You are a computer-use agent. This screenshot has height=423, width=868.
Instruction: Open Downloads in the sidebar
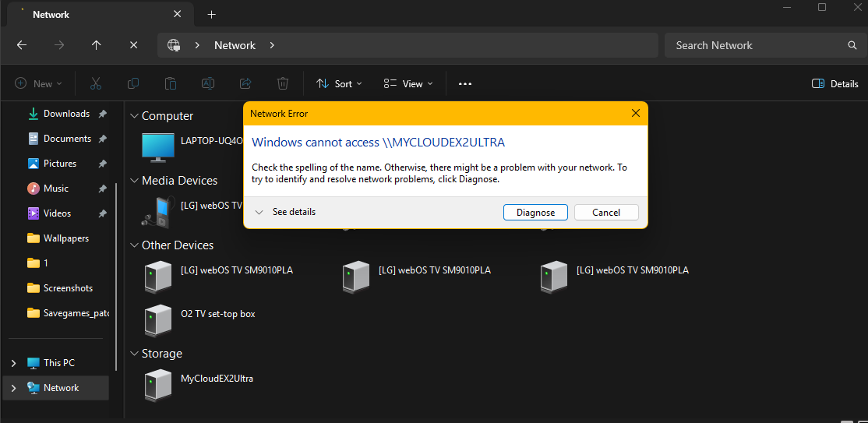pyautogui.click(x=66, y=114)
